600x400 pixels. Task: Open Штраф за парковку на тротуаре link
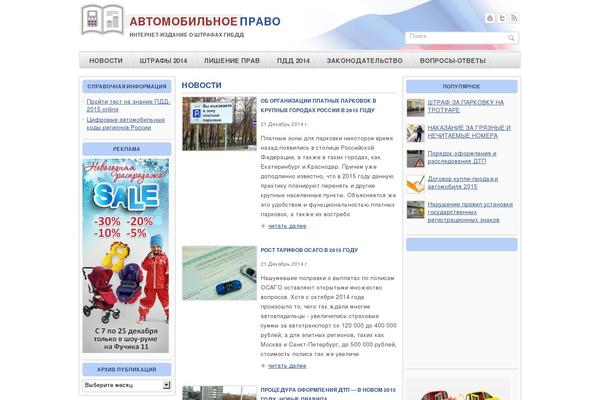[x=466, y=106]
